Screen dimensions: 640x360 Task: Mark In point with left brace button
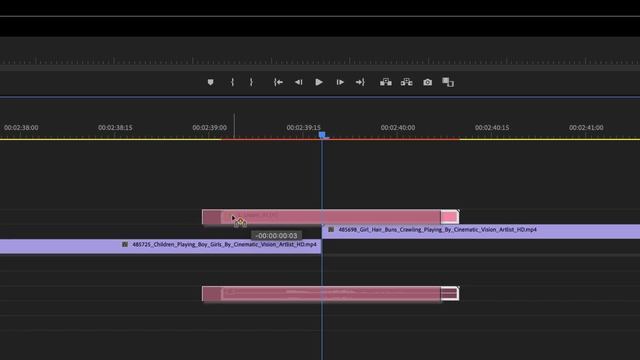[232, 82]
